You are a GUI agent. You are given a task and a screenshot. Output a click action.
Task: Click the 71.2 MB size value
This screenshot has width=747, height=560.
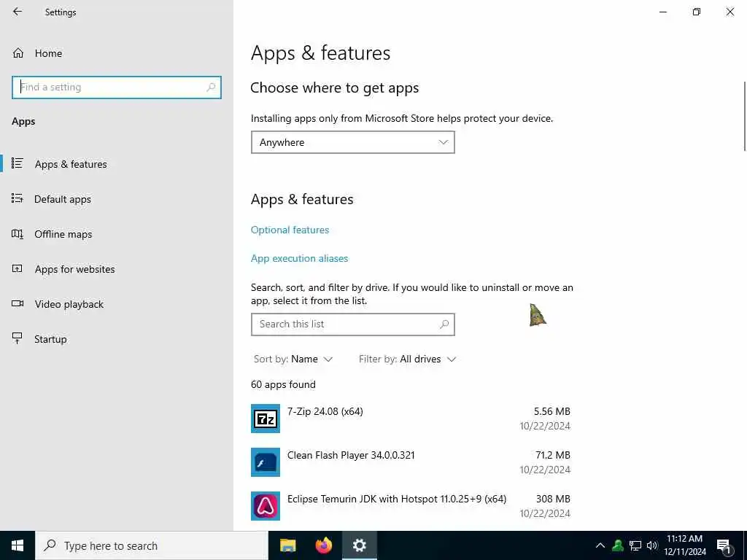(553, 455)
